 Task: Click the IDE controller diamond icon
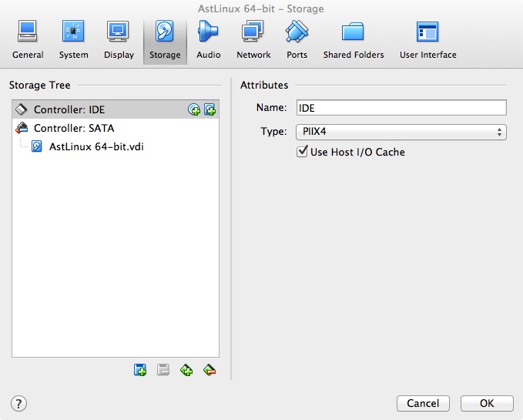(x=22, y=109)
